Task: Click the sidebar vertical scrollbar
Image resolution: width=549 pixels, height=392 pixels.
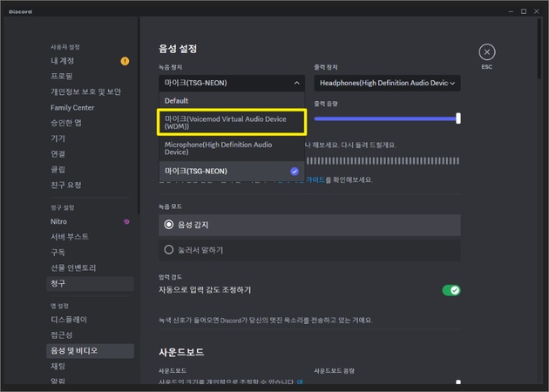Action: pyautogui.click(x=139, y=116)
